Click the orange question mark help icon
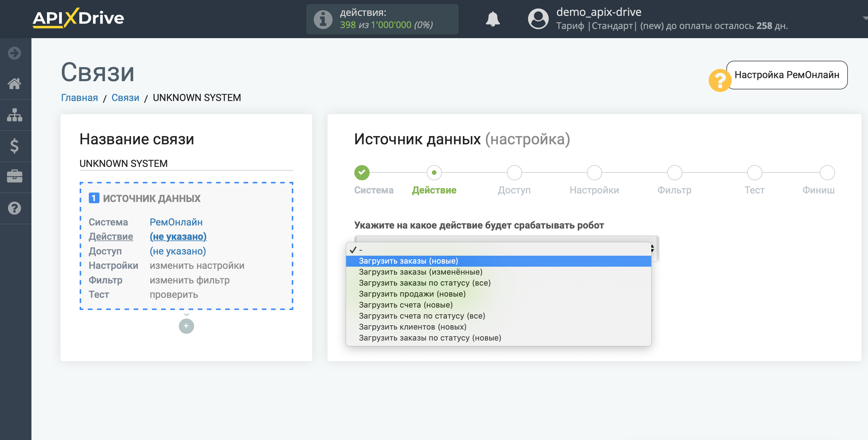This screenshot has height=440, width=868. coord(719,80)
